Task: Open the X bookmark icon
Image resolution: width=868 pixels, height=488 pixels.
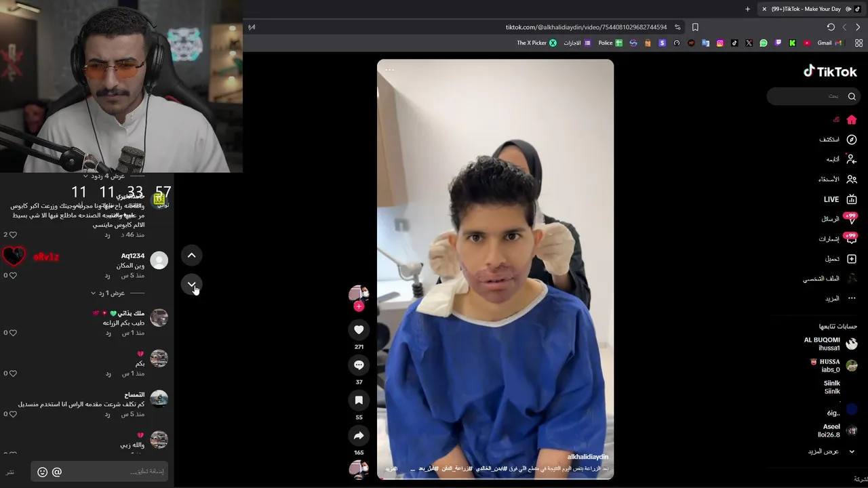Action: click(x=749, y=43)
